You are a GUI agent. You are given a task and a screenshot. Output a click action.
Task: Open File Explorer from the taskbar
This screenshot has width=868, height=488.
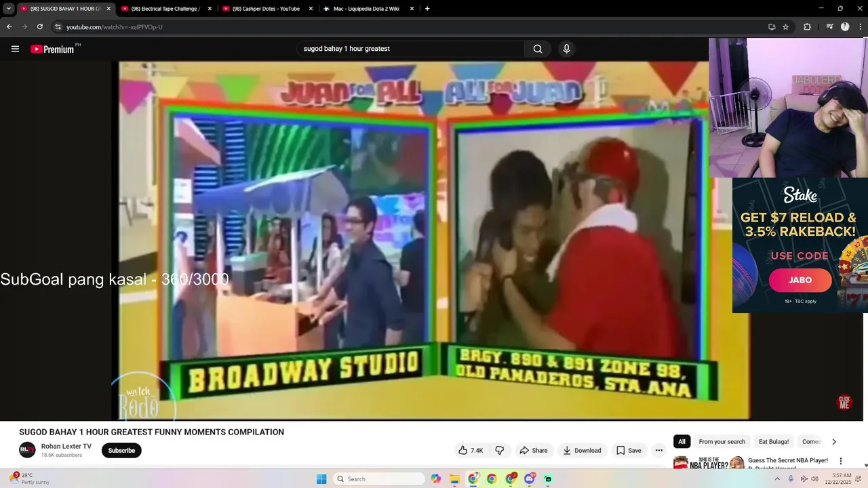tap(454, 479)
